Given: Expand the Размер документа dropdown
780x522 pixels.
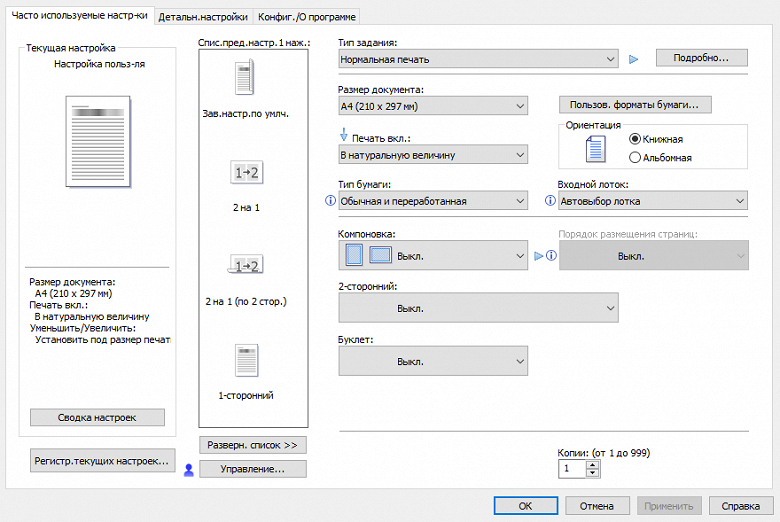Looking at the screenshot, I should [433, 106].
